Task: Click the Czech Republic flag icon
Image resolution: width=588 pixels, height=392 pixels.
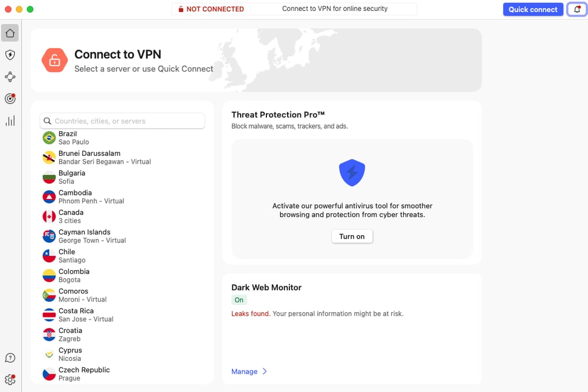Action: [49, 374]
